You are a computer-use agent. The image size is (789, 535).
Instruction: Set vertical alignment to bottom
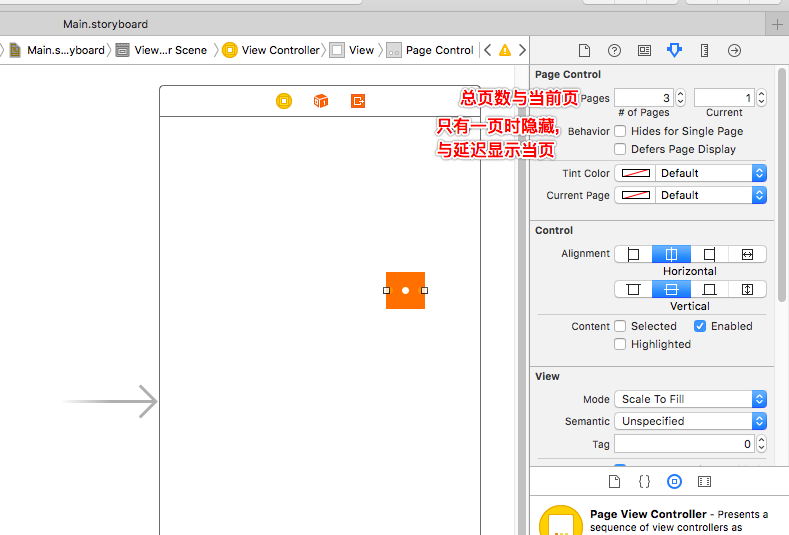709,289
